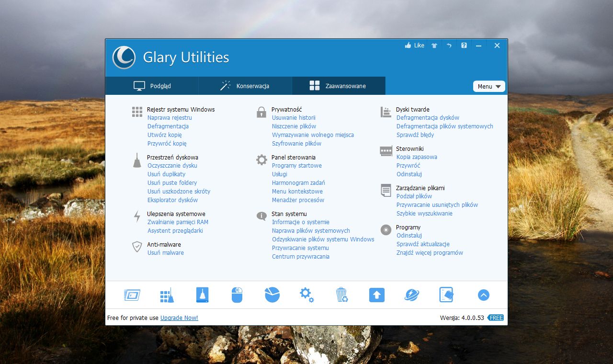Image resolution: width=613 pixels, height=364 pixels.
Task: Click the update up-arrow square icon
Action: [377, 295]
